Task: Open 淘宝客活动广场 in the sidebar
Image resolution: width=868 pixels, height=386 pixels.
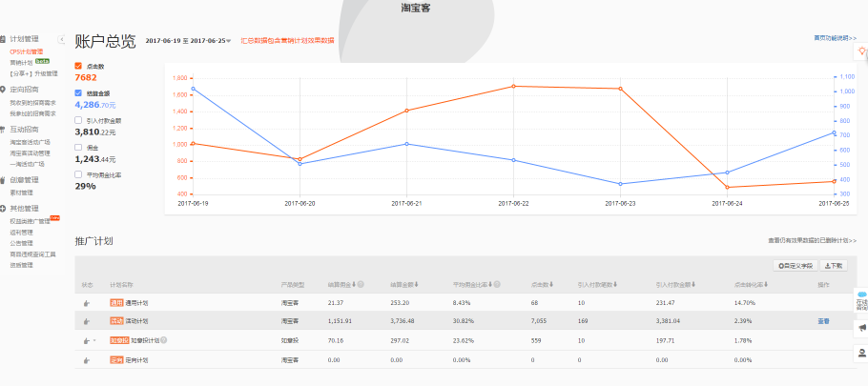Action: click(30, 142)
